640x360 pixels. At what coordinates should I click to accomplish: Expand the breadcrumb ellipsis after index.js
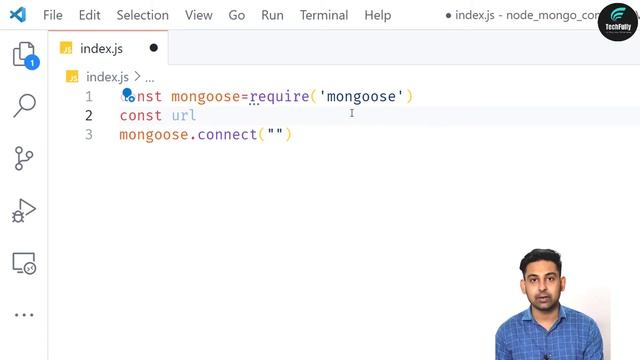(x=149, y=78)
